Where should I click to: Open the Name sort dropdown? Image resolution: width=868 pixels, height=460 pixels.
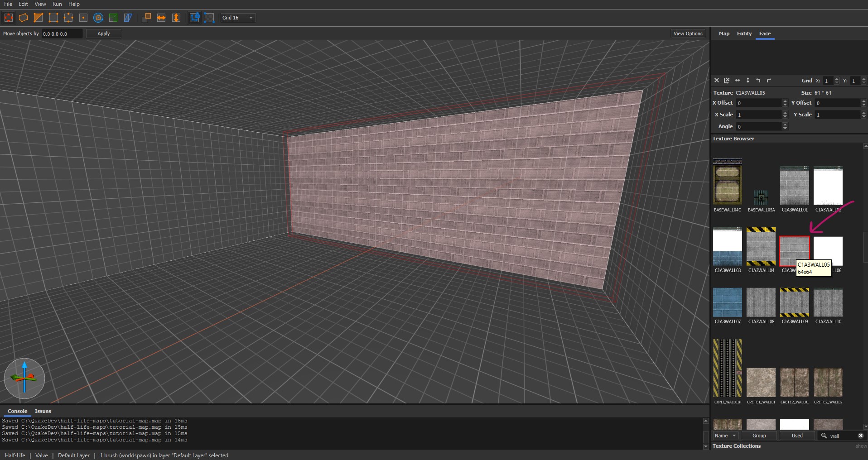(725, 436)
